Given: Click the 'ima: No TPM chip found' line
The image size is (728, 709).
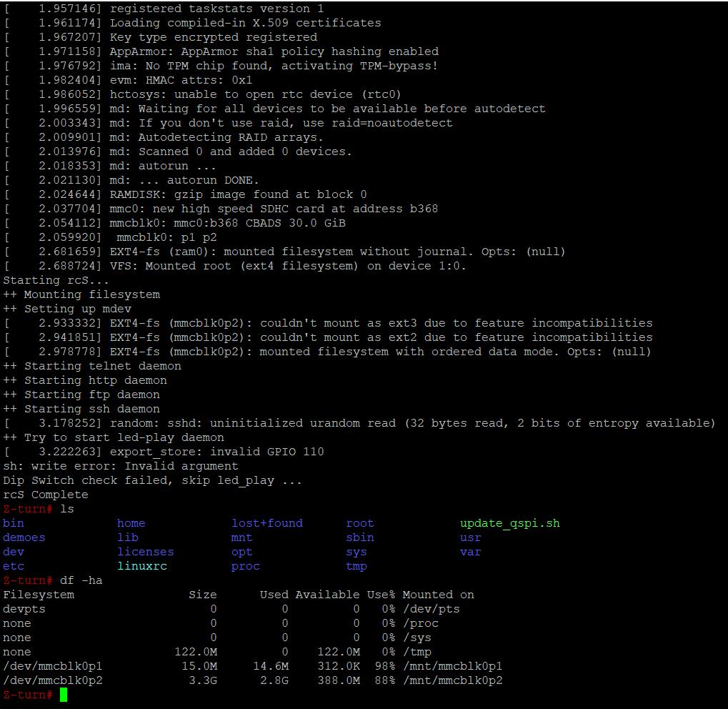Looking at the screenshot, I should tap(274, 66).
